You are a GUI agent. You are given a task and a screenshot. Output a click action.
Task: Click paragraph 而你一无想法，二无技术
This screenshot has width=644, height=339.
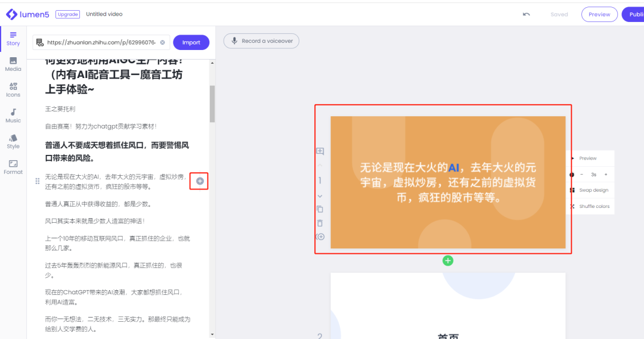117,324
